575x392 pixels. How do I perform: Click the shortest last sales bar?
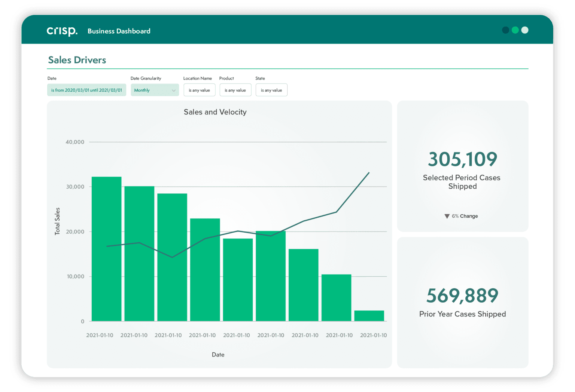pos(369,316)
